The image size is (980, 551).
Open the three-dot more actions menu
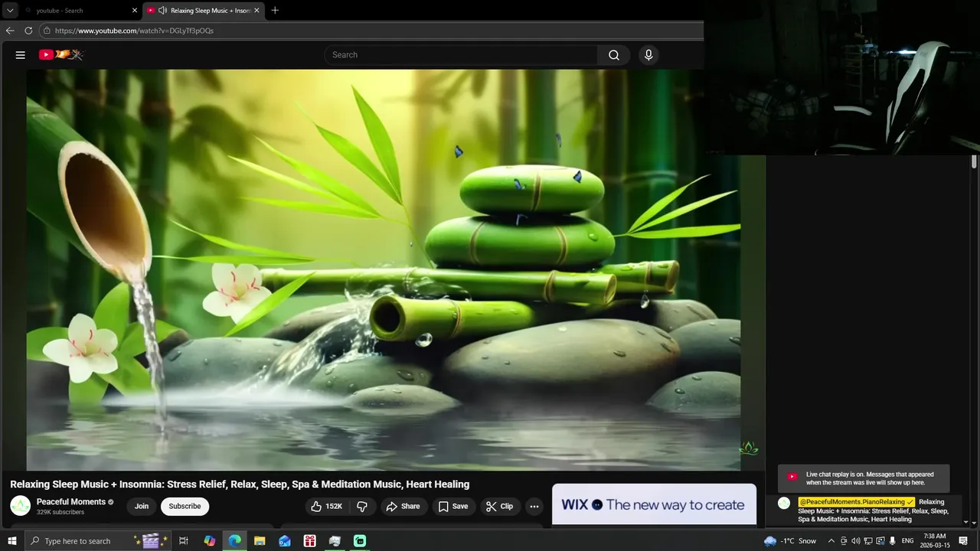(534, 507)
